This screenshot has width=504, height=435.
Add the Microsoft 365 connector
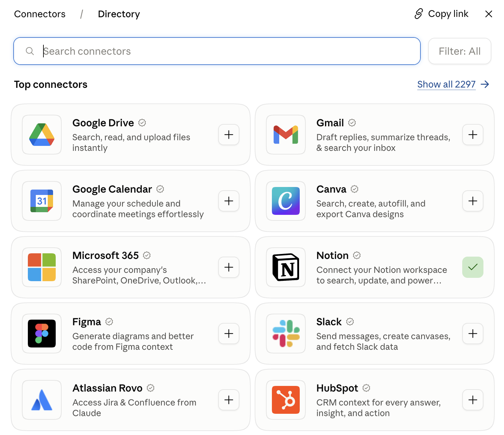229,267
